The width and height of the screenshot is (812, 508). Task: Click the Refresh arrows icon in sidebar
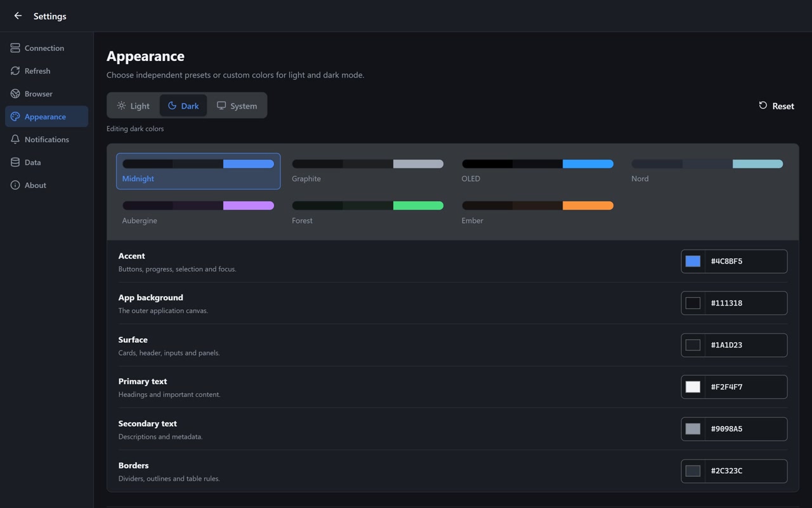[15, 71]
